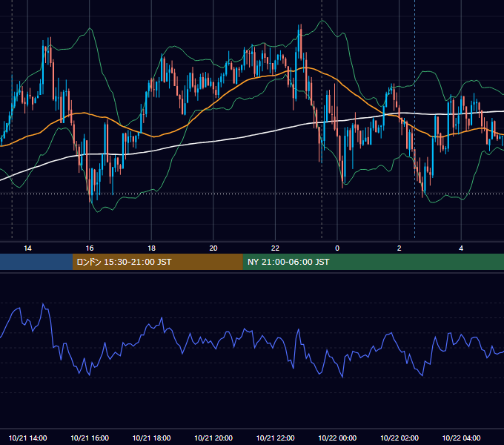
Task: Click hour label 20 on price chart axis
Action: pos(213,248)
